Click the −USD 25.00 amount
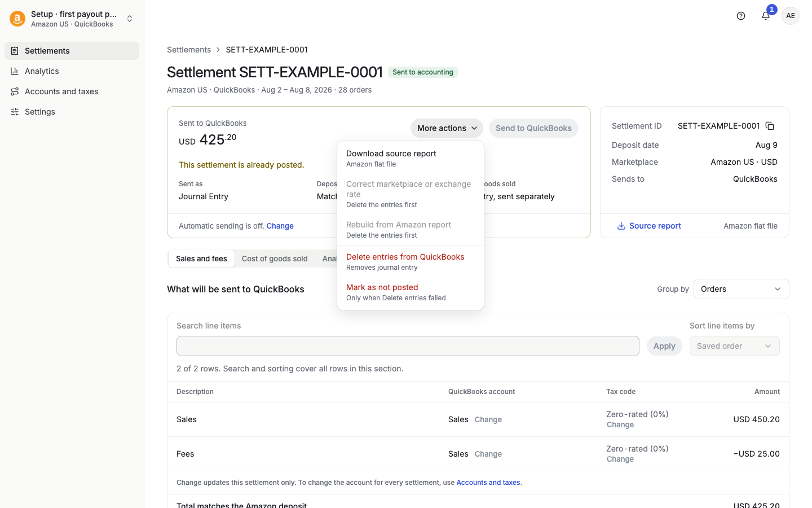This screenshot has width=812, height=508. (756, 454)
